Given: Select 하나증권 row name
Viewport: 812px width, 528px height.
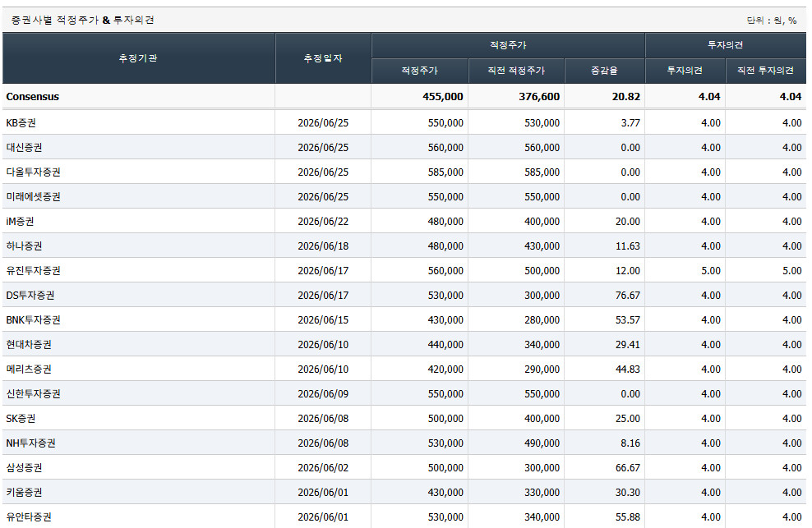Looking at the screenshot, I should coord(25,246).
